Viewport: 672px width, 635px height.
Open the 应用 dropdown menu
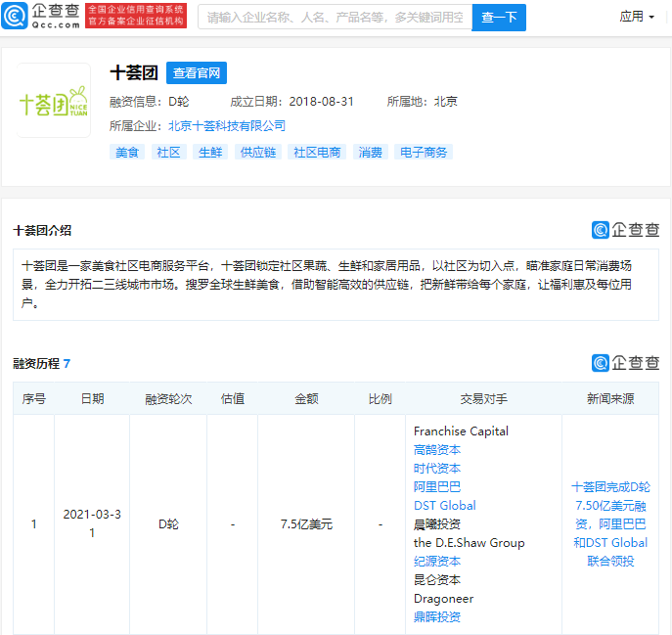637,17
